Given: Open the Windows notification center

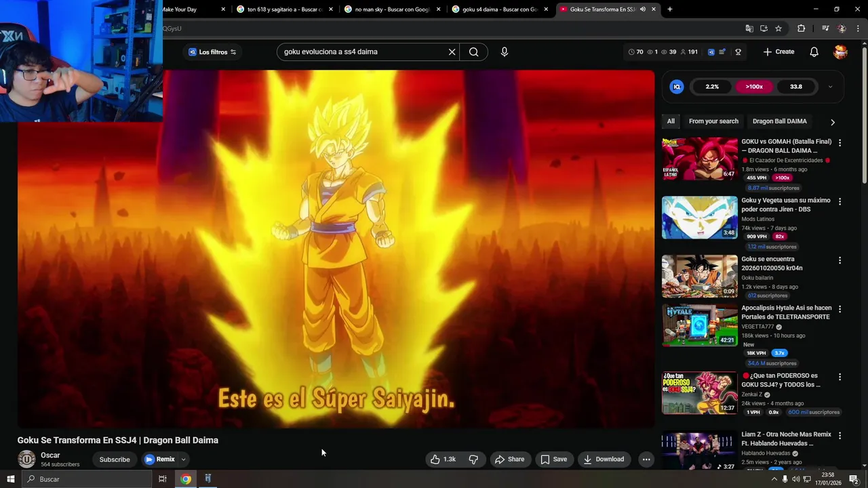Looking at the screenshot, I should pos(854,479).
